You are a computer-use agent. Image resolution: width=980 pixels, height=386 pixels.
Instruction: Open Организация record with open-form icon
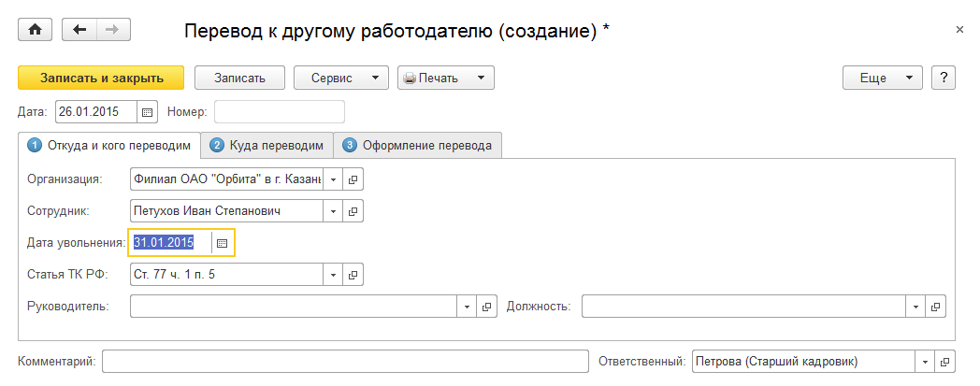click(353, 179)
